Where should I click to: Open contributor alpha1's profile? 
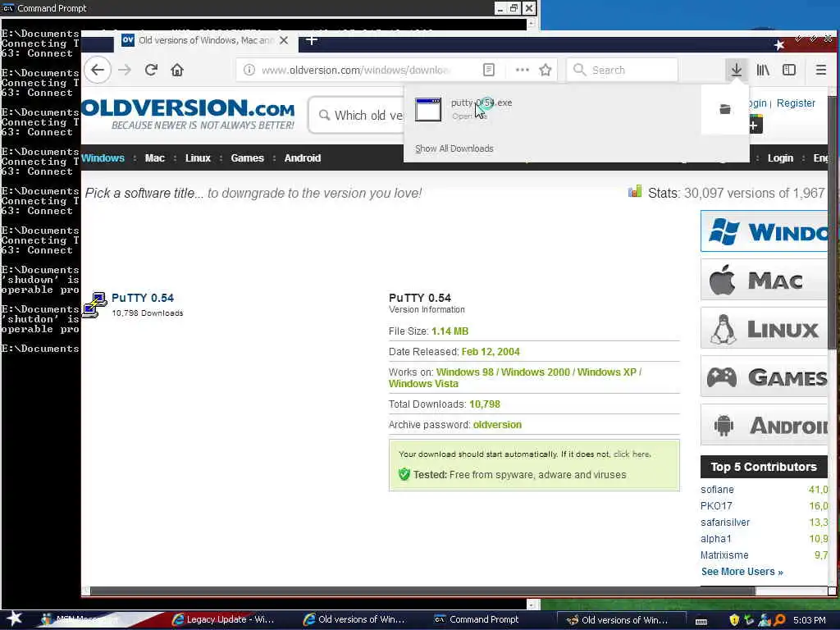pyautogui.click(x=715, y=539)
